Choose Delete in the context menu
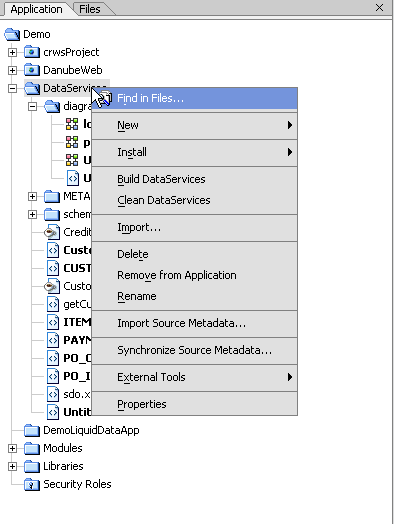 click(x=194, y=254)
